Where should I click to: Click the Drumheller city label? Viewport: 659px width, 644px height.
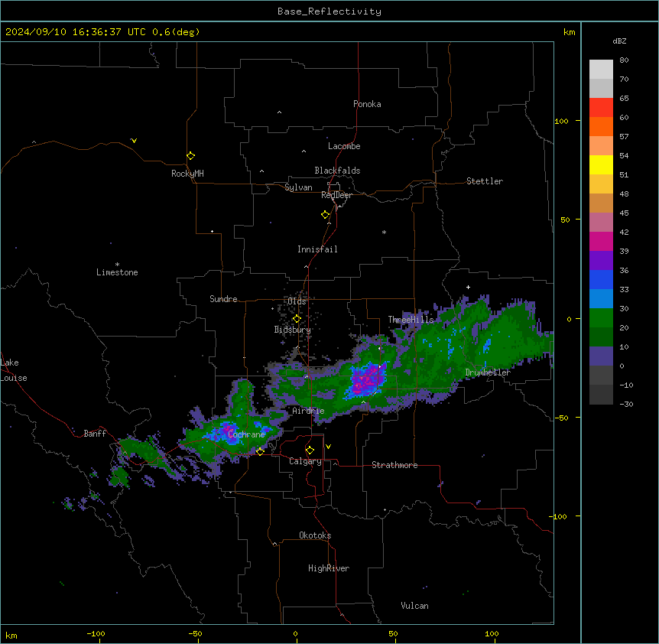click(x=488, y=372)
